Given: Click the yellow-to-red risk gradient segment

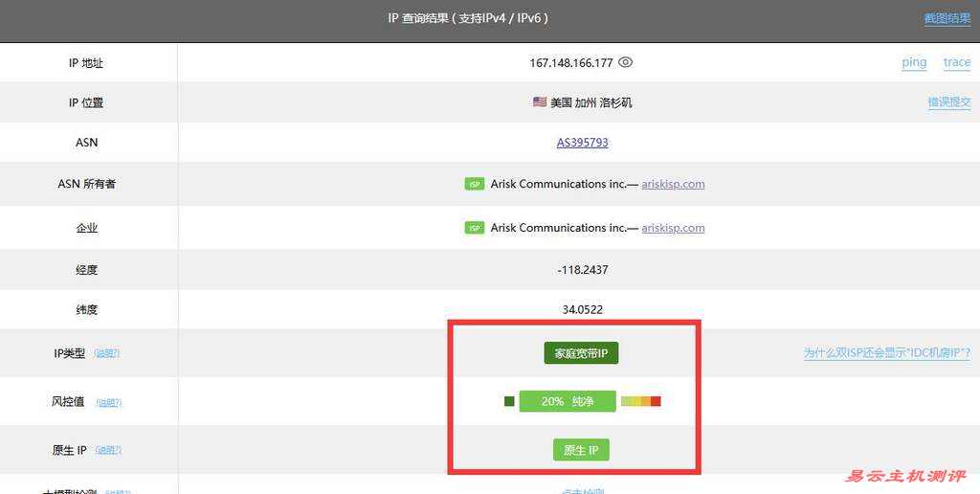Looking at the screenshot, I should [x=641, y=401].
